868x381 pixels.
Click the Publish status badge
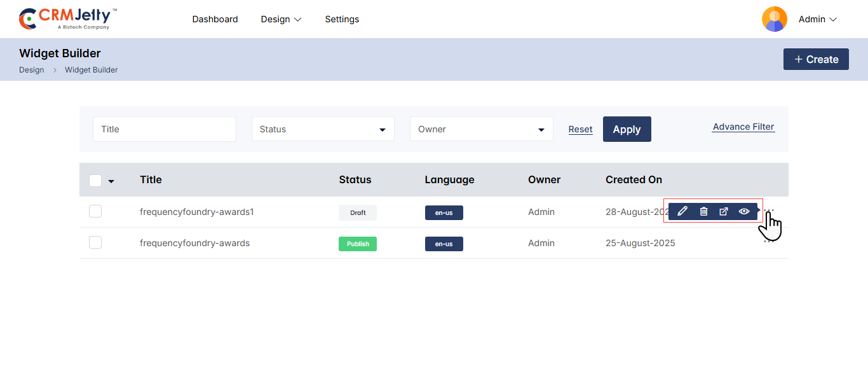pos(358,244)
